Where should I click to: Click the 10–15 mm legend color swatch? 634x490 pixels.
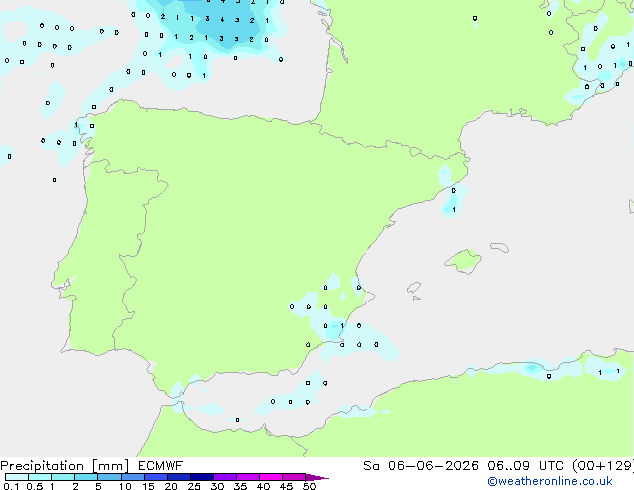[x=133, y=477]
